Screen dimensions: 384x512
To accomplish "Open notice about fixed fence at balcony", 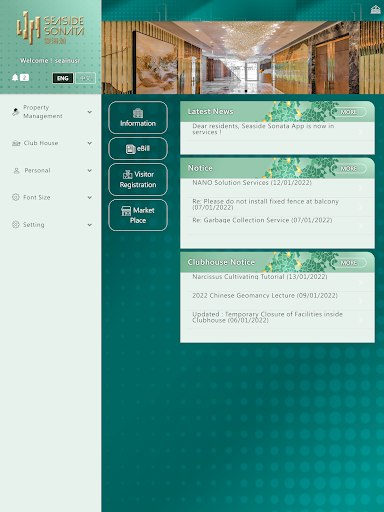I will 277,207.
